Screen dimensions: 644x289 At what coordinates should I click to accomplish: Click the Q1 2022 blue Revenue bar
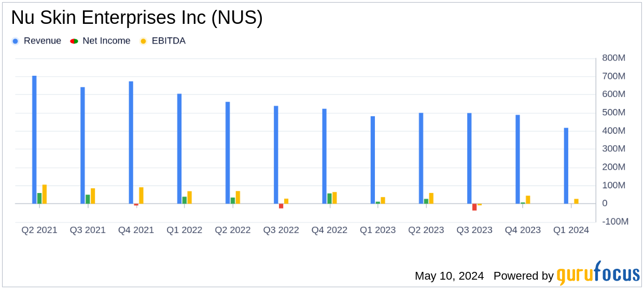point(179,148)
